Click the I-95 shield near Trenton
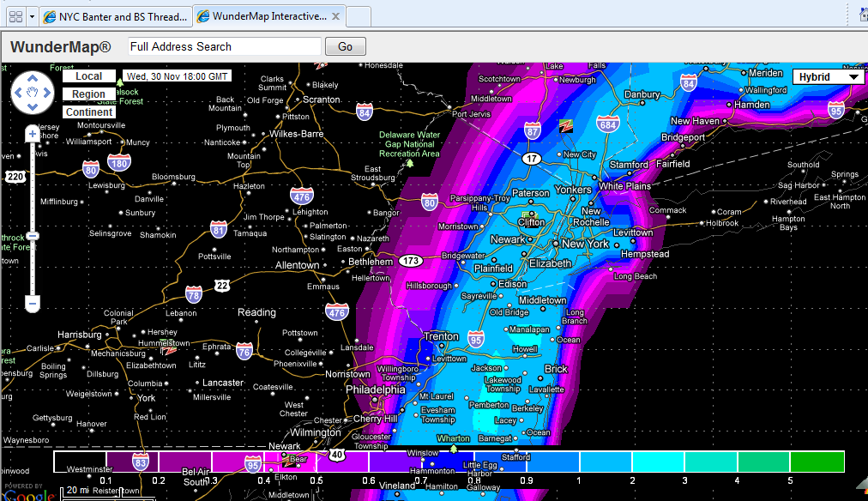 coord(475,339)
